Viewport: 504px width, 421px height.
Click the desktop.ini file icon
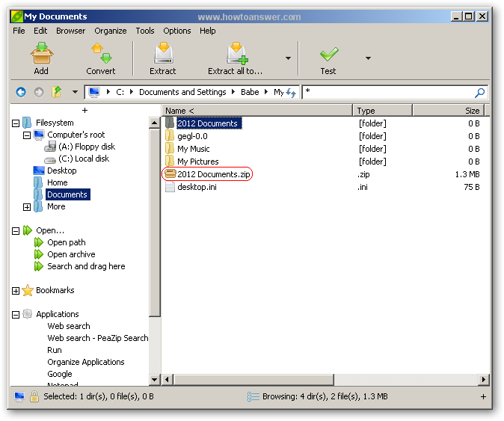pyautogui.click(x=170, y=187)
